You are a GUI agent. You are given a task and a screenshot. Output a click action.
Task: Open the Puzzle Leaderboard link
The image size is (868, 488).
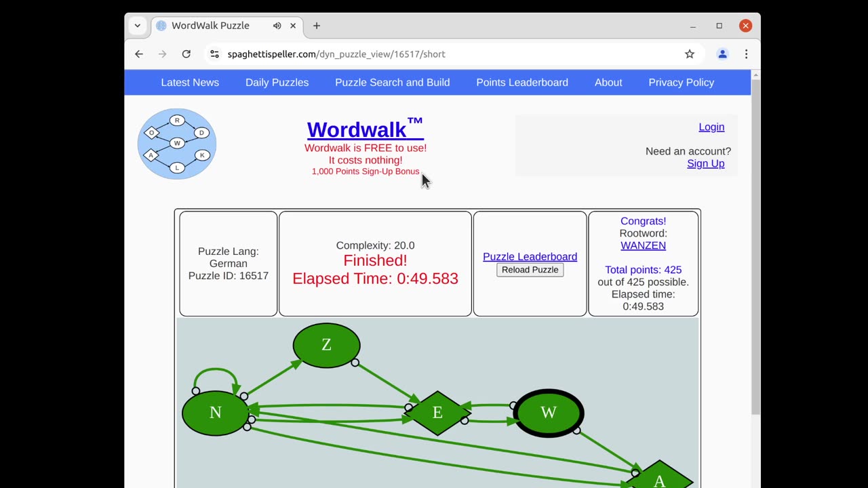[x=530, y=257]
